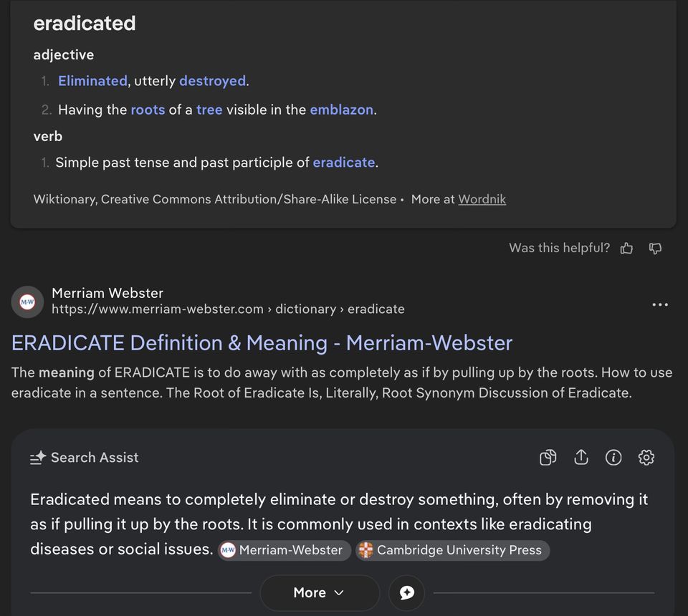This screenshot has height=616, width=688.
Task: Open ERADICATE Definition & Meaning result title
Action: tap(262, 343)
